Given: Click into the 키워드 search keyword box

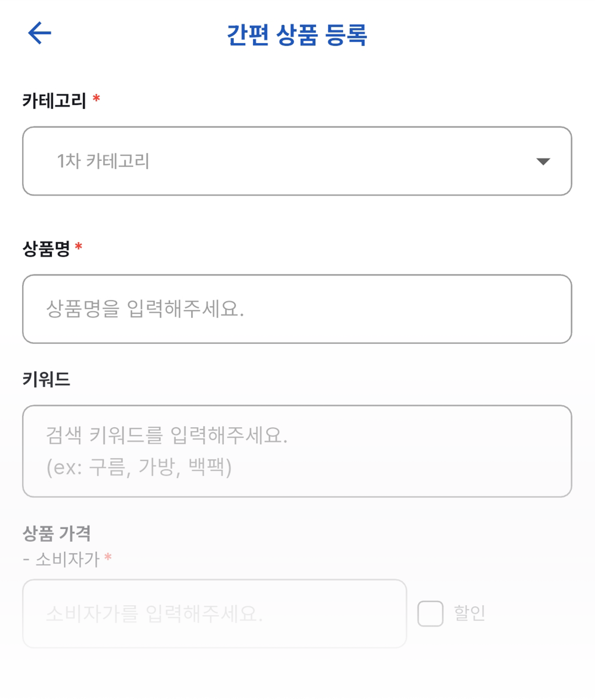Looking at the screenshot, I should [296, 451].
